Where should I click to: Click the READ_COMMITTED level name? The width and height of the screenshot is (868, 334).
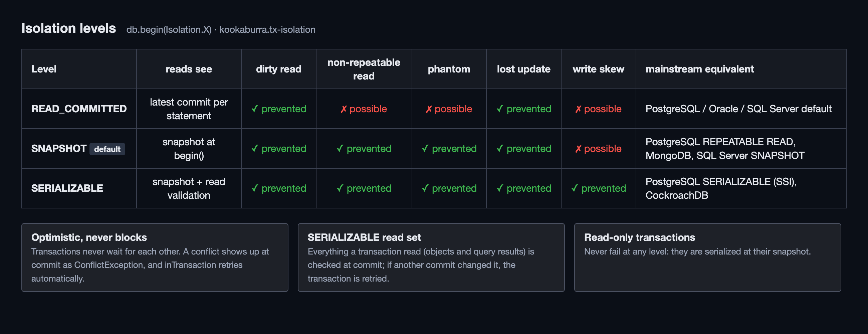click(79, 109)
